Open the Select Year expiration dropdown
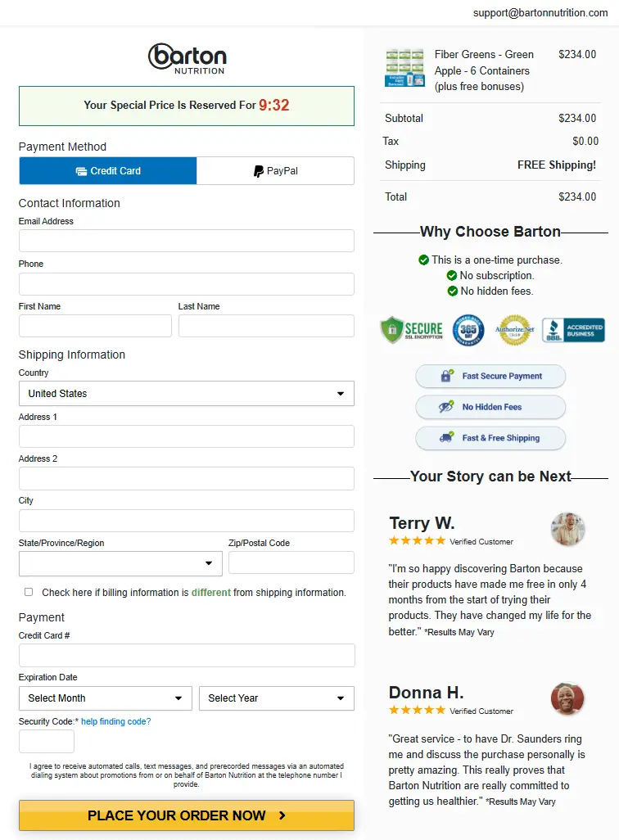619x840 pixels. click(277, 698)
